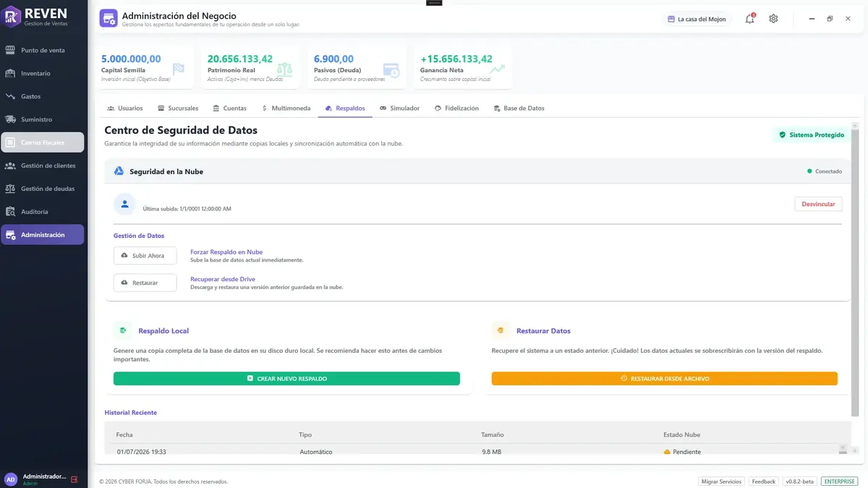Select Suministro in the sidebar
Screen dimensions: 868x488
pos(43,119)
